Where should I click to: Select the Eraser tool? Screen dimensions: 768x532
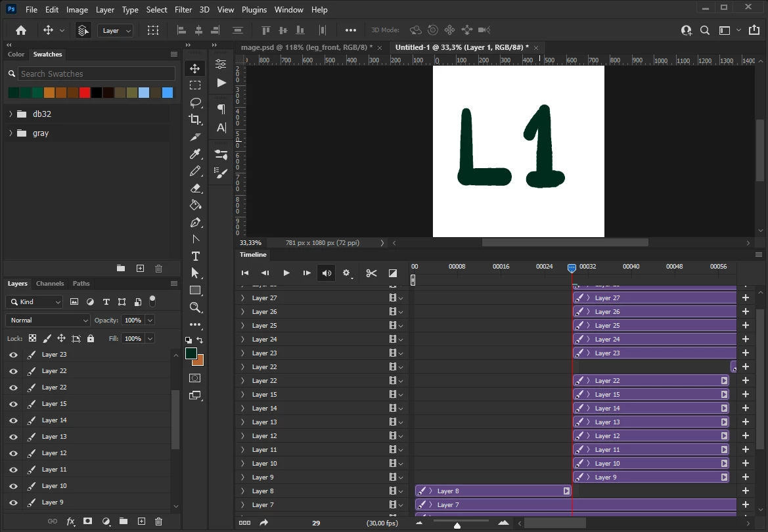[195, 188]
